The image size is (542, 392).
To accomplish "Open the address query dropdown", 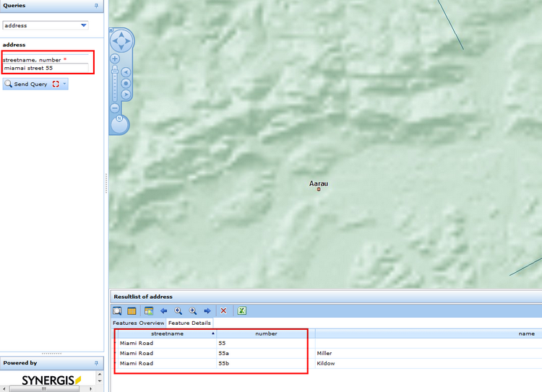I will [83, 25].
